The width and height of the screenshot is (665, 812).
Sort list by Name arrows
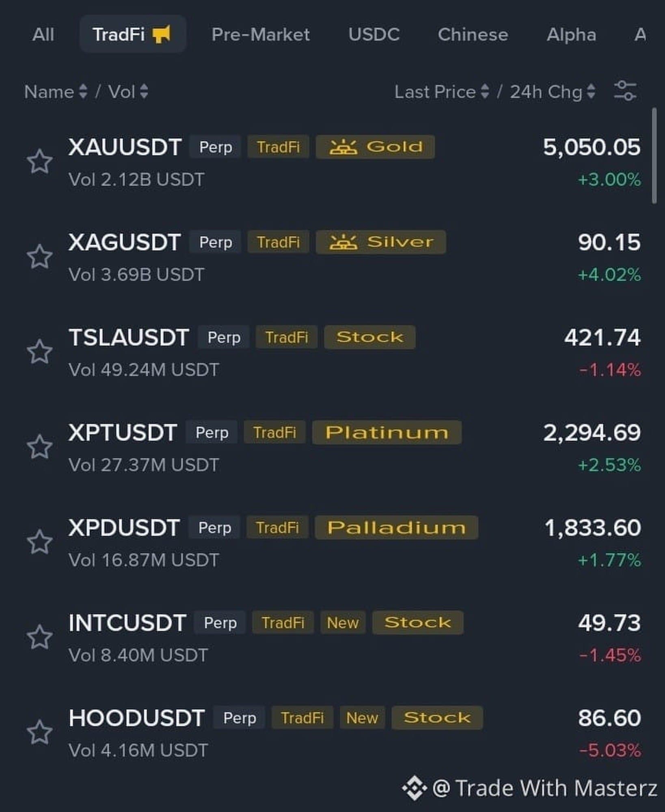83,92
